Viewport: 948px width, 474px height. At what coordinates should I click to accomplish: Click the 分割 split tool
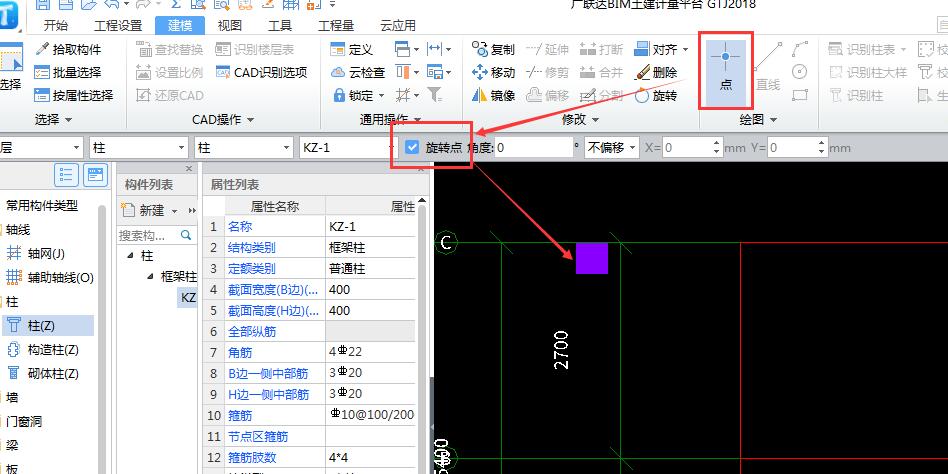coord(602,96)
